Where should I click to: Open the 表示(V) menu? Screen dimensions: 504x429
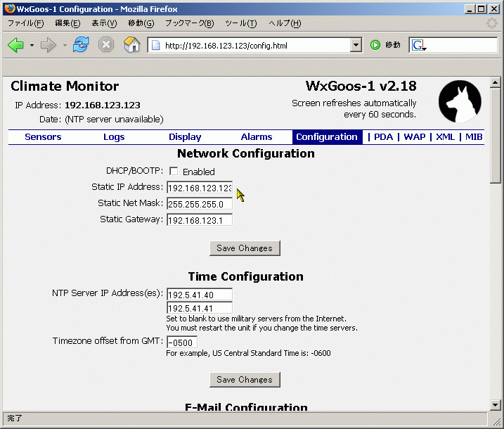(104, 23)
